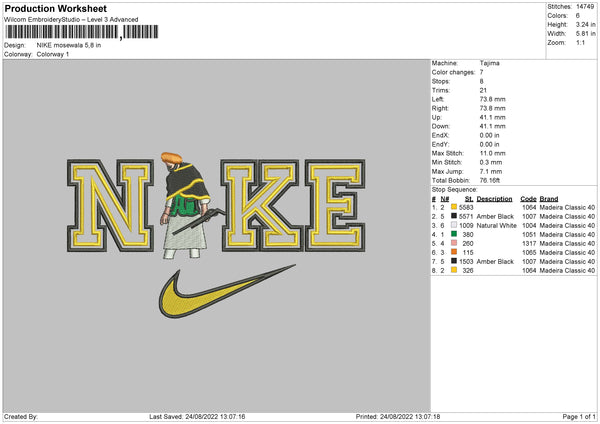
Task: Select the Min Stitch value 0.3 mm
Action: point(491,162)
